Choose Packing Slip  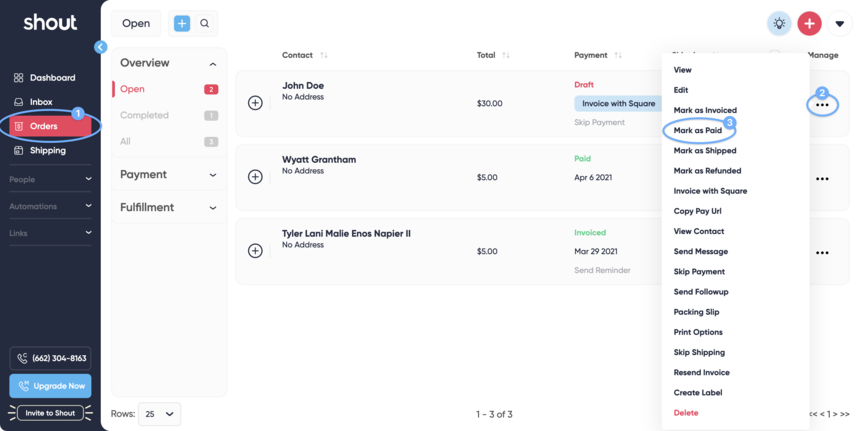pyautogui.click(x=696, y=312)
